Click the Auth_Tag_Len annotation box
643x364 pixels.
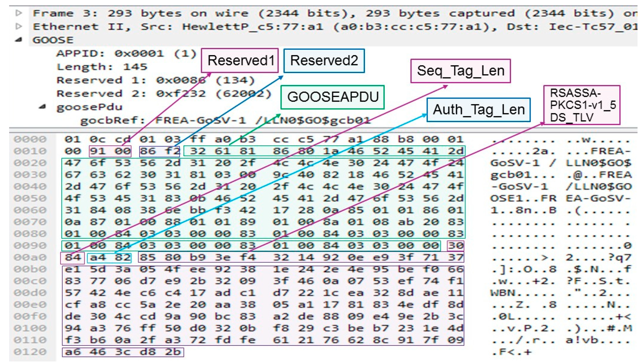tap(478, 110)
